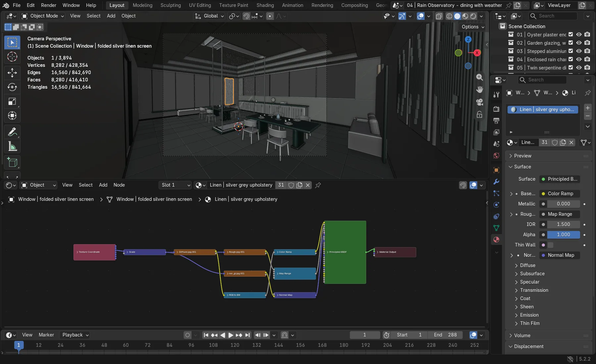The width and height of the screenshot is (596, 364).
Task: Click the viewport Options button
Action: tap(473, 27)
